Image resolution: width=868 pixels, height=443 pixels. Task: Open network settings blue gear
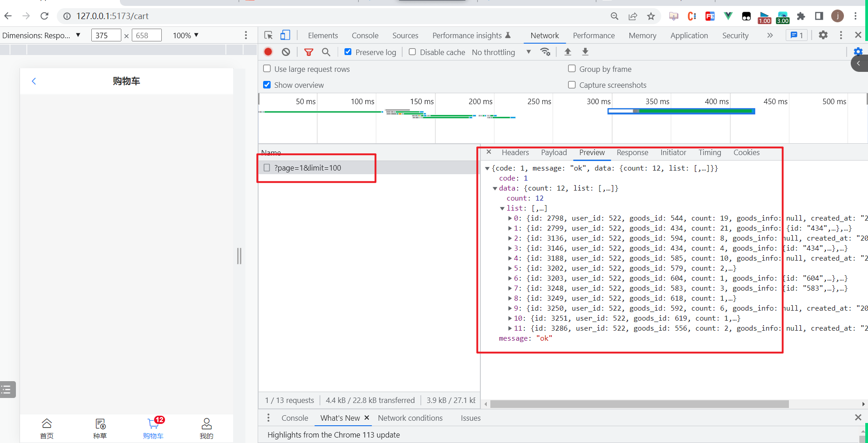858,51
